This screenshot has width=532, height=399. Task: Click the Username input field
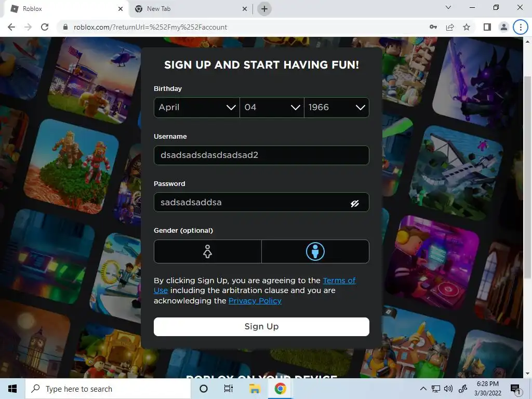tap(261, 155)
